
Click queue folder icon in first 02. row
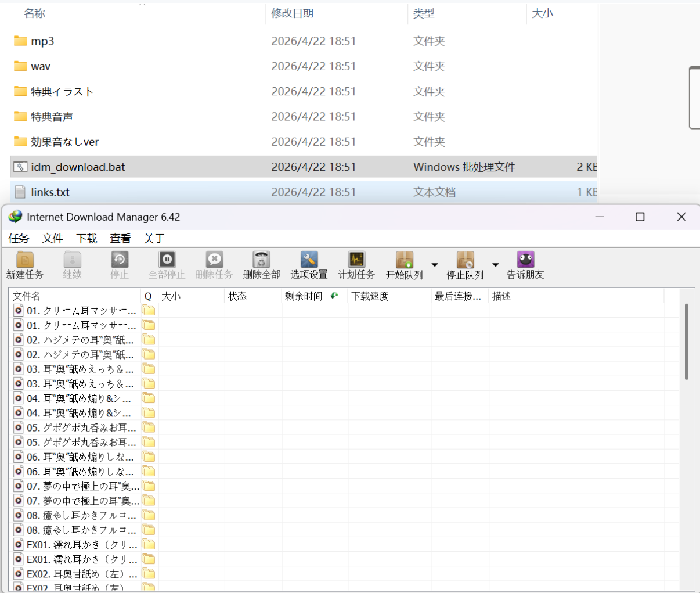149,340
